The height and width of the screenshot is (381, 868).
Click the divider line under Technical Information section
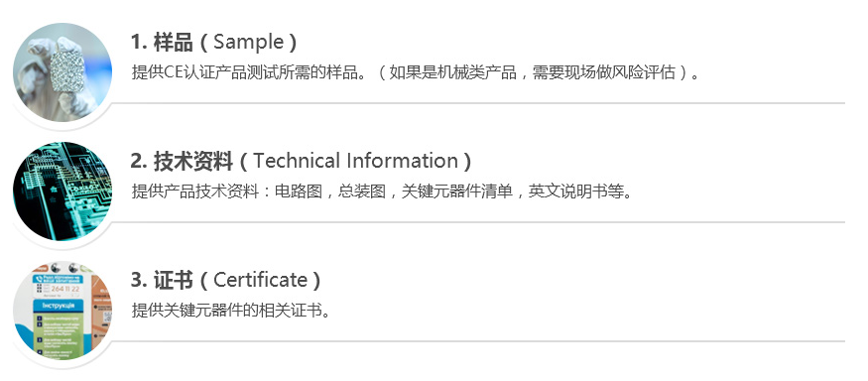point(479,222)
